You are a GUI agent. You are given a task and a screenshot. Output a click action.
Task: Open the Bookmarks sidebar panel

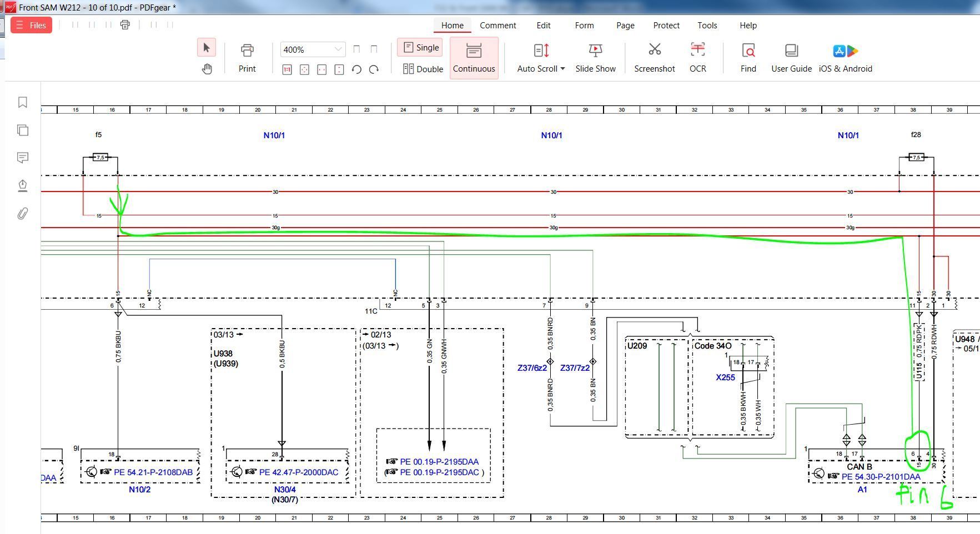click(23, 103)
